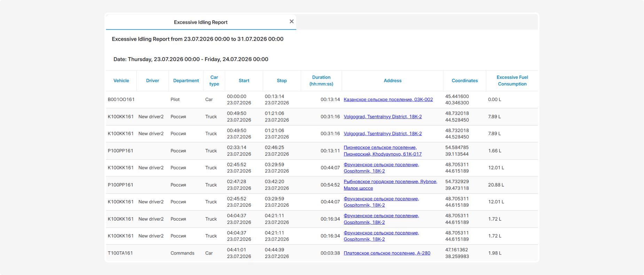Screen dimensions: 644x275
Task: Click the Excessive Fuel Consumption header
Action: coord(512,81)
